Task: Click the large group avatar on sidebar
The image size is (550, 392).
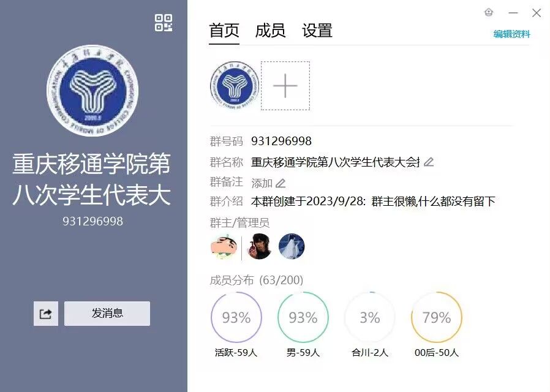Action: coord(92,91)
